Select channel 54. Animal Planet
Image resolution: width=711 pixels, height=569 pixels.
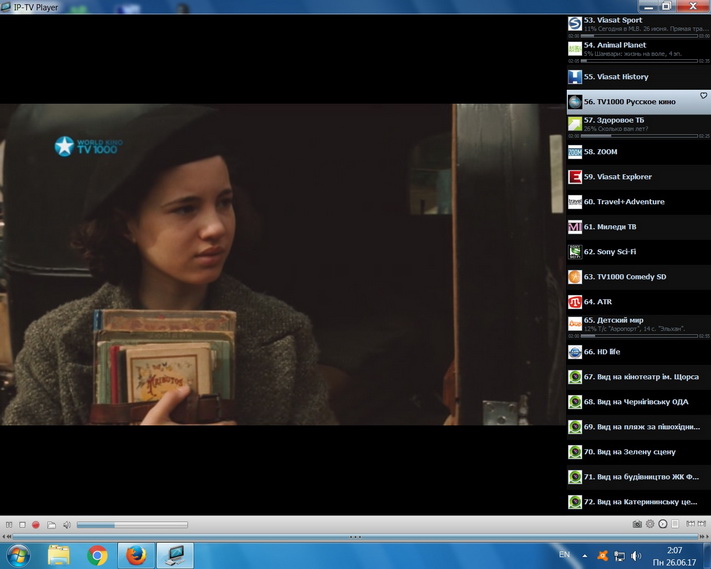638,51
